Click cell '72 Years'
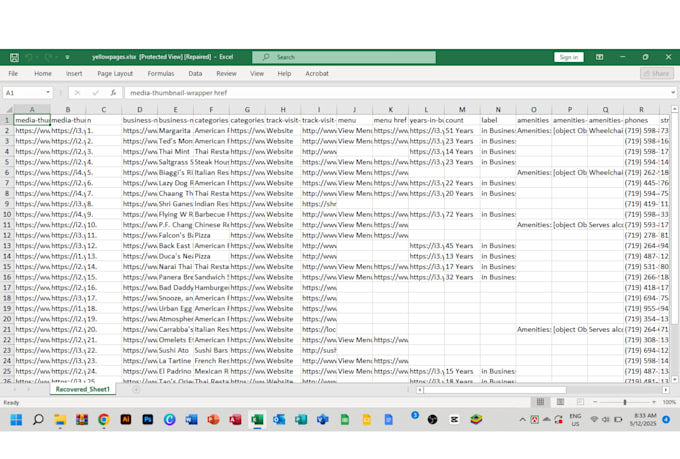 [x=462, y=214]
